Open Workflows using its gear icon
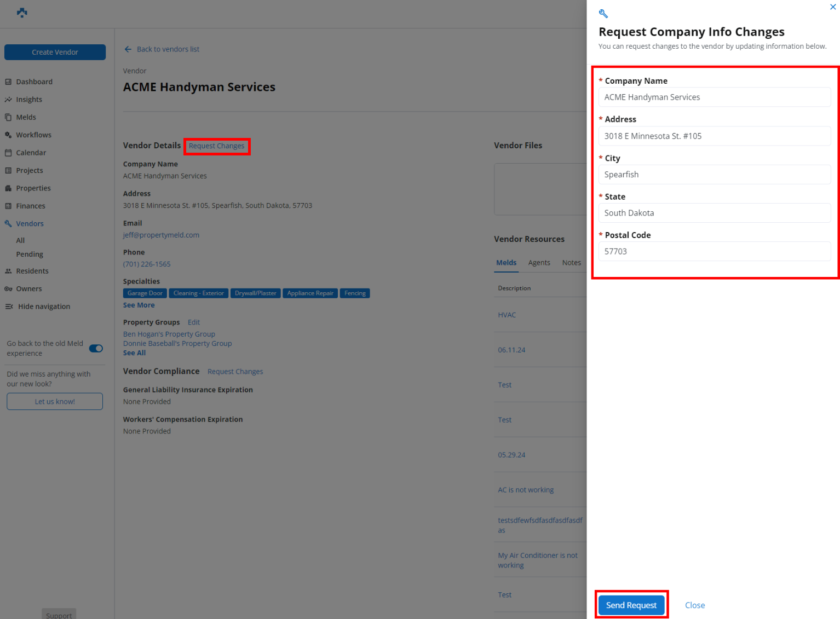 click(8, 135)
